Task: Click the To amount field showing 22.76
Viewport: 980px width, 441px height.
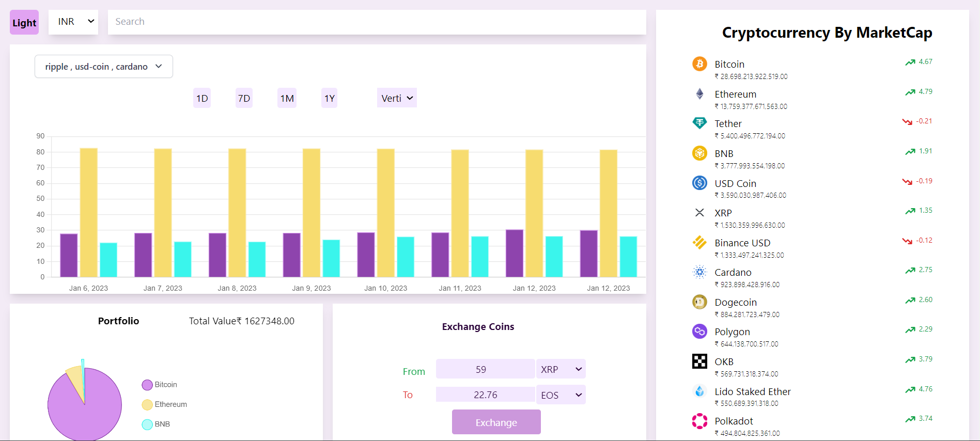Action: (x=485, y=395)
